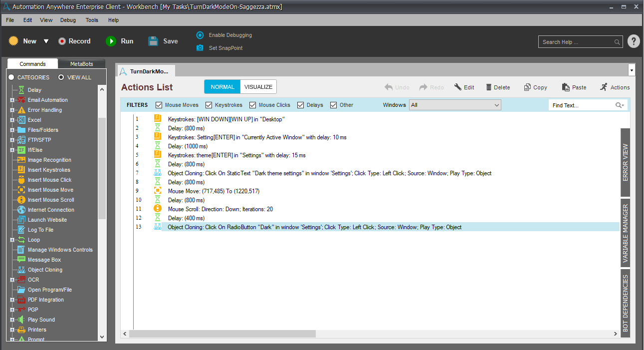644x350 pixels.
Task: Click the Enable Debugging icon
Action: tap(200, 35)
